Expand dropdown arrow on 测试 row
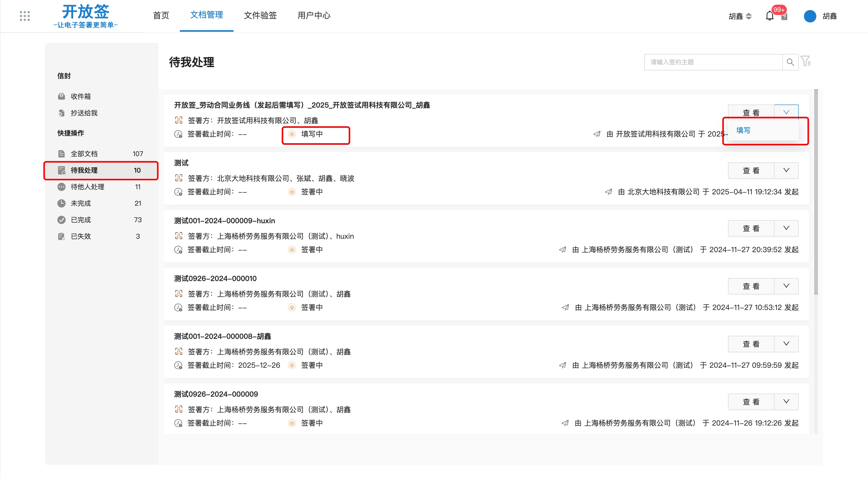868x479 pixels. click(x=786, y=170)
